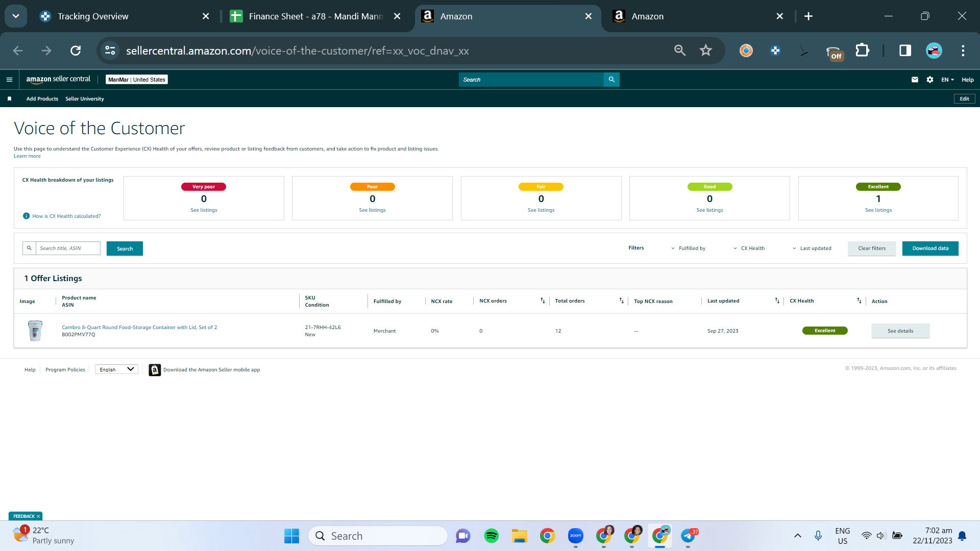Click the Edit navigation button

(x=964, y=99)
